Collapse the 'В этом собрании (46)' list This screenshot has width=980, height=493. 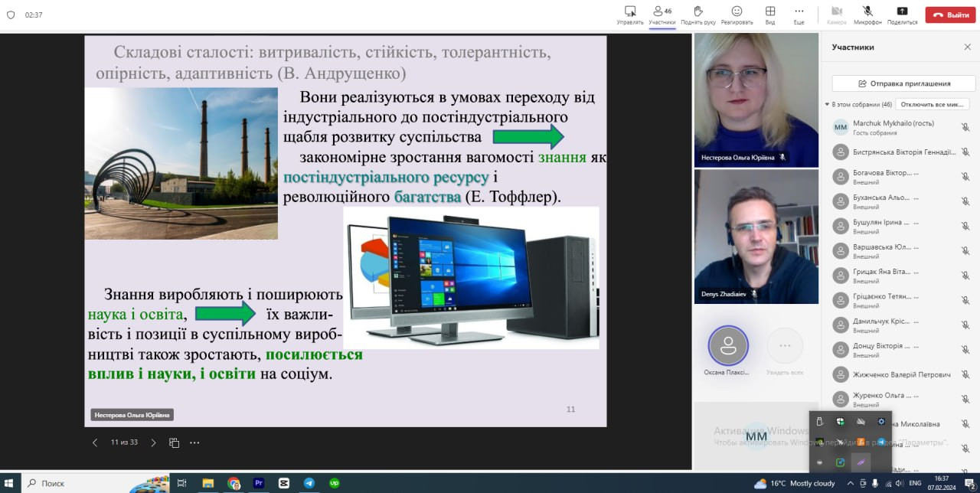(x=827, y=104)
